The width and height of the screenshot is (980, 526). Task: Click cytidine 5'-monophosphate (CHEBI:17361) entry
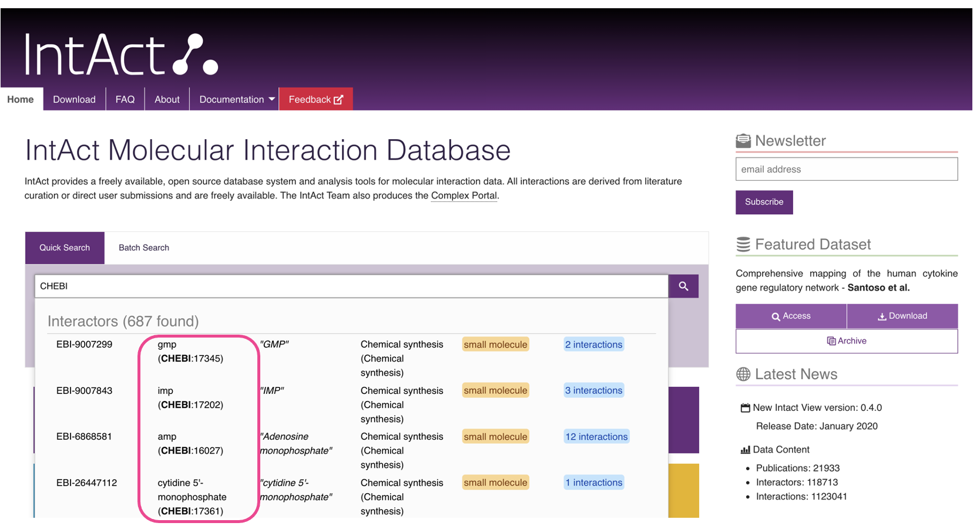click(x=192, y=497)
